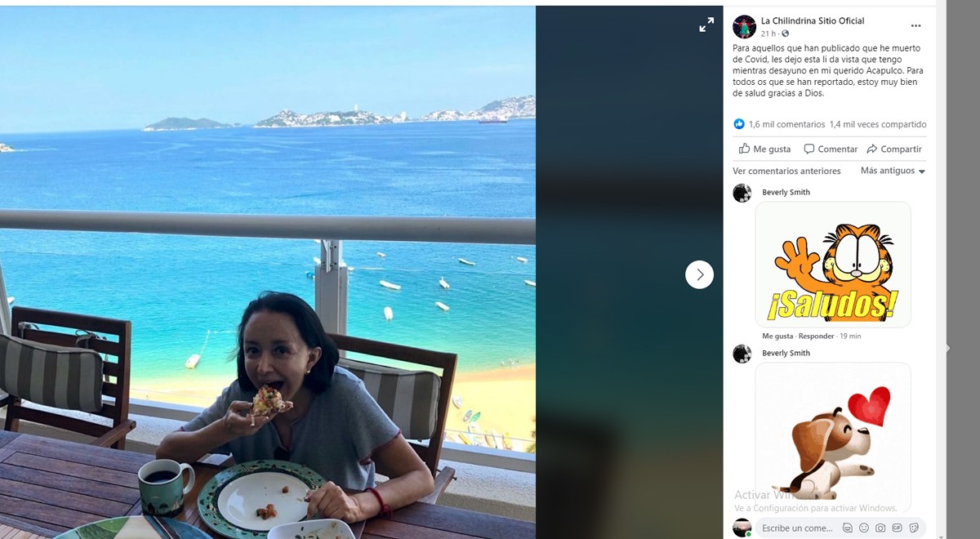Toggle Me gusta on the post
Image resolution: width=980 pixels, height=539 pixels.
(x=764, y=149)
